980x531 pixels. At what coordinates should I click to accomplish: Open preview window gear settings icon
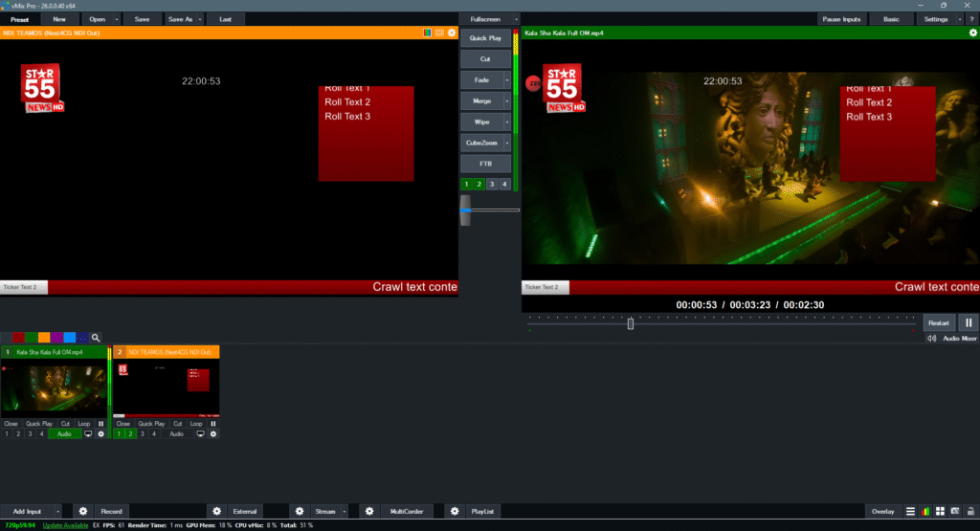click(452, 33)
